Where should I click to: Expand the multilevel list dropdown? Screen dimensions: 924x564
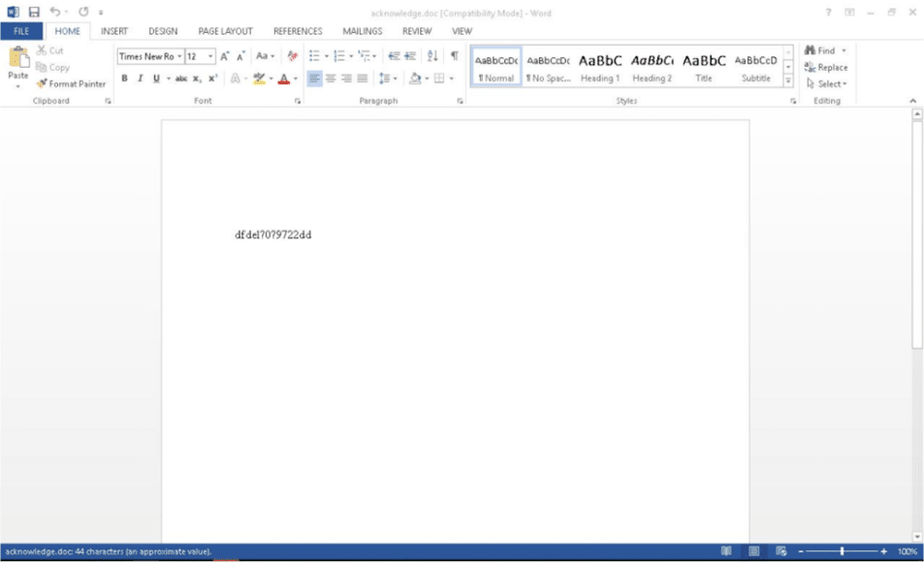pos(375,56)
